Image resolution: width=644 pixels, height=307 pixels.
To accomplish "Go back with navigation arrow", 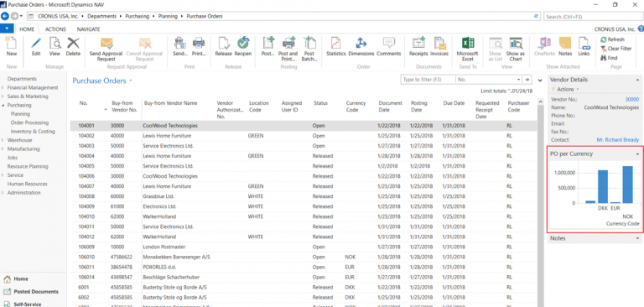I will (5, 17).
